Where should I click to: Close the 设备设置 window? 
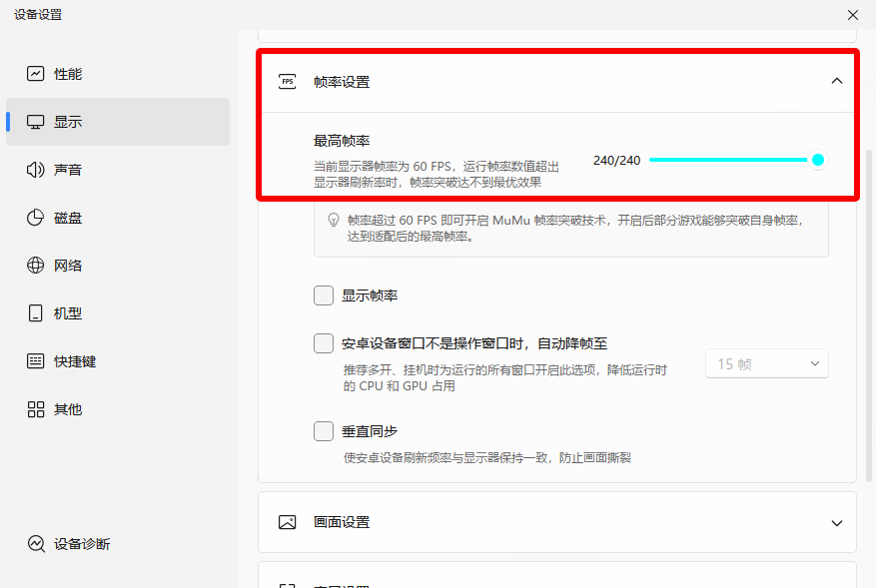[853, 15]
